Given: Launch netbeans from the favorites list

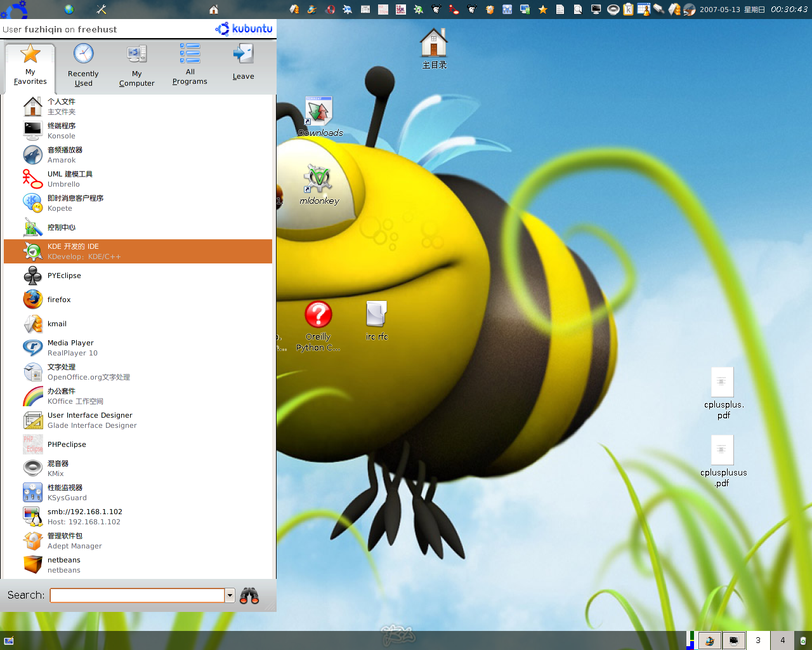Looking at the screenshot, I should click(138, 565).
